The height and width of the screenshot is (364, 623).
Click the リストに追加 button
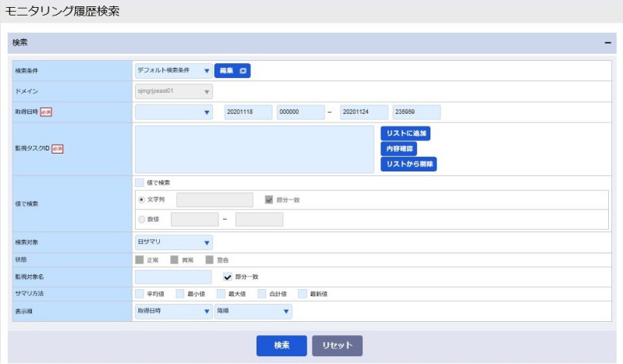pos(405,133)
